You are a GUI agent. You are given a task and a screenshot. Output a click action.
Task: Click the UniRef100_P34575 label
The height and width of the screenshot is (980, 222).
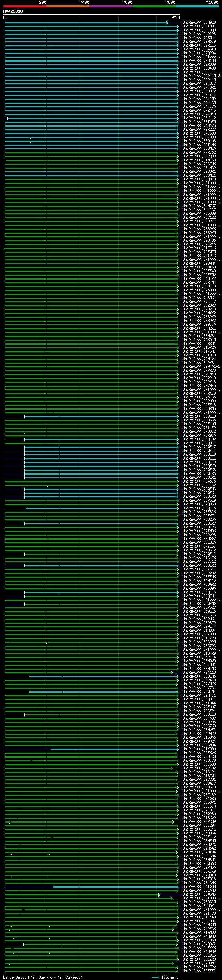199,481
